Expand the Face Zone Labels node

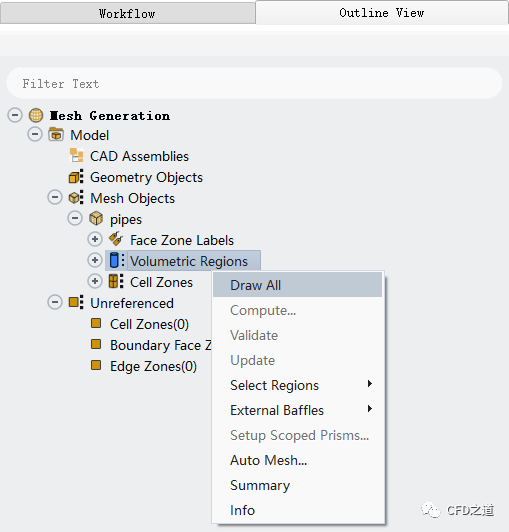95,239
